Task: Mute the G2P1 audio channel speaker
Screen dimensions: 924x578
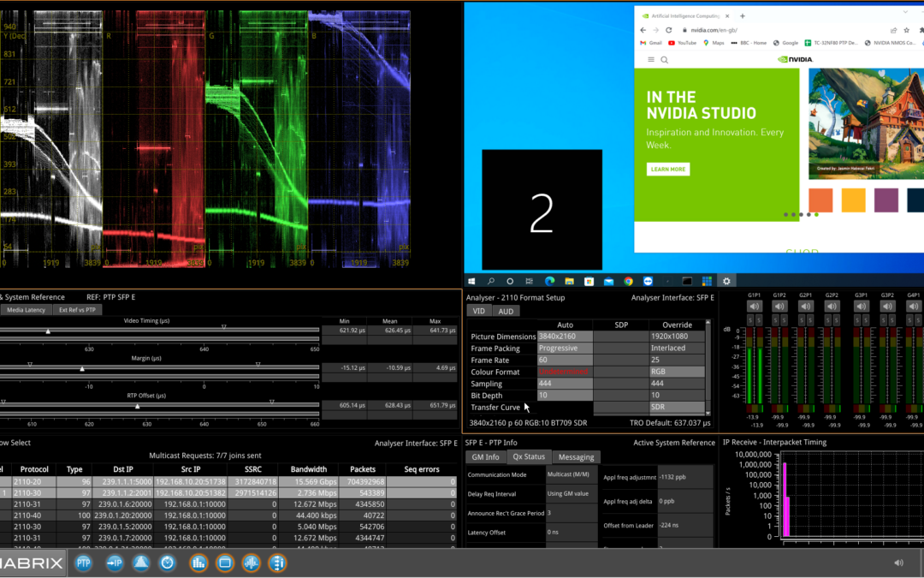Action: pyautogui.click(x=806, y=307)
